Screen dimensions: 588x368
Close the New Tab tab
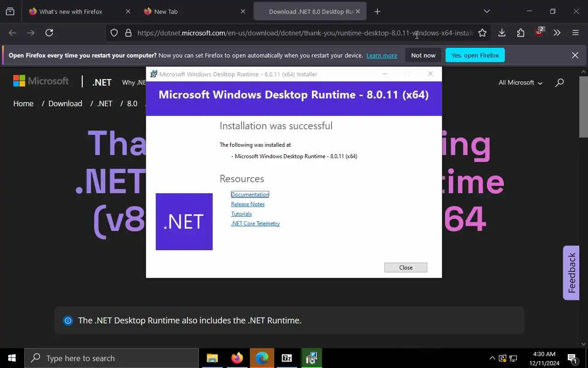click(x=243, y=11)
